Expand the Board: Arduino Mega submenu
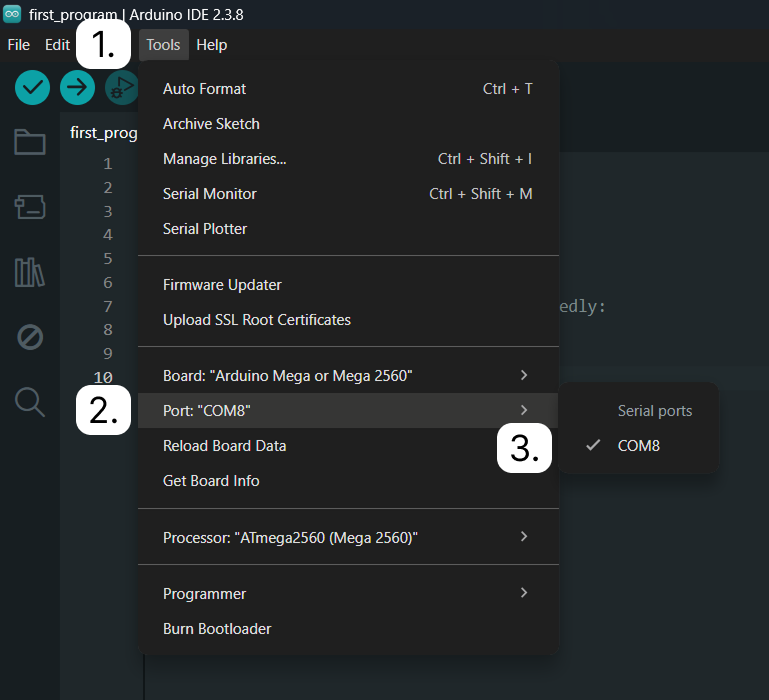 348,376
